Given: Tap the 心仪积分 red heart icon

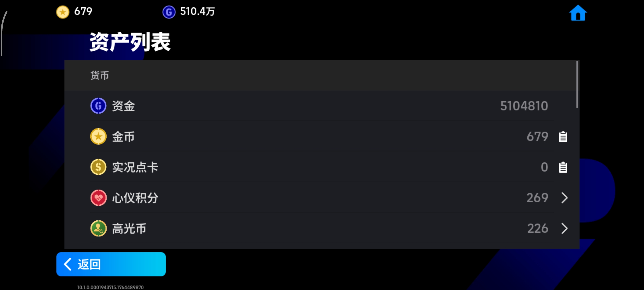Looking at the screenshot, I should [98, 198].
